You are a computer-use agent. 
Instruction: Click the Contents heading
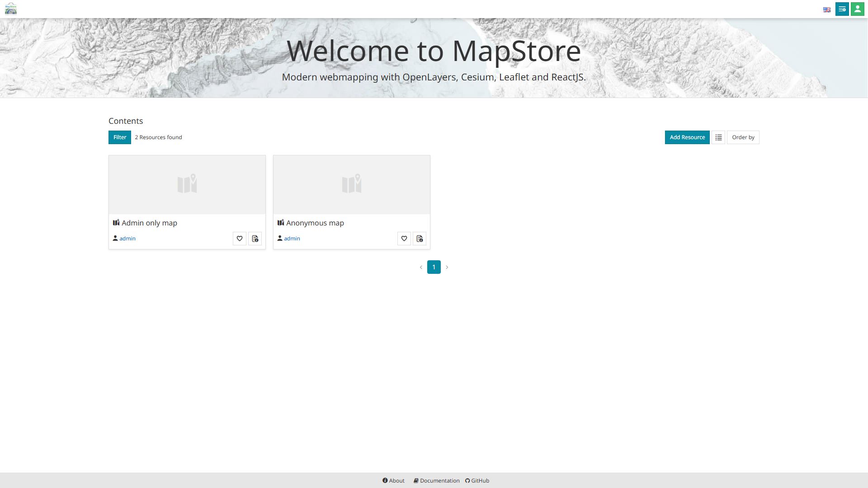126,121
